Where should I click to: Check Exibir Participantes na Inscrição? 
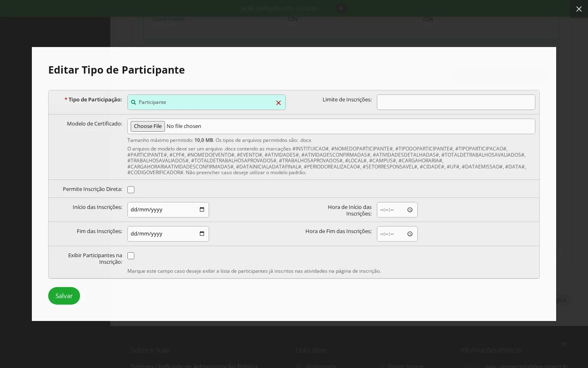click(131, 256)
